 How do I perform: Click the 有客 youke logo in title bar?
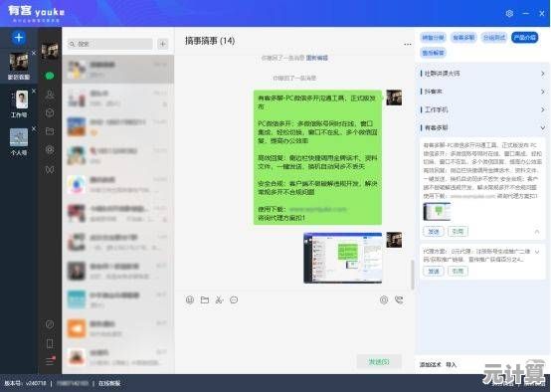[x=37, y=13]
